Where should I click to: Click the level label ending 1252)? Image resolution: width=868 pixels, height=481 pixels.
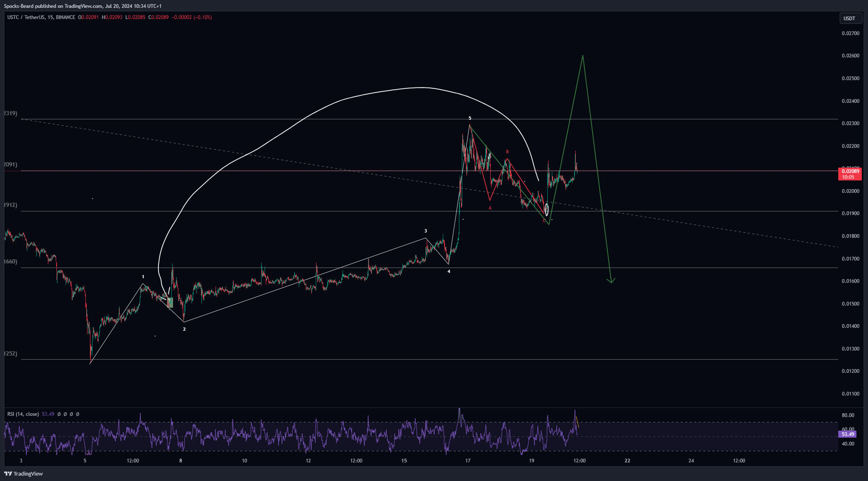pos(10,353)
